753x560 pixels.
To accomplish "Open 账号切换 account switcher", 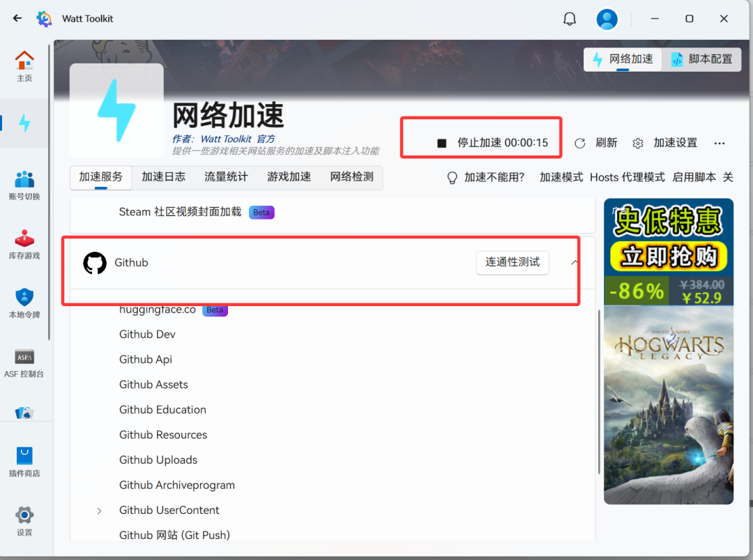I will tap(24, 186).
